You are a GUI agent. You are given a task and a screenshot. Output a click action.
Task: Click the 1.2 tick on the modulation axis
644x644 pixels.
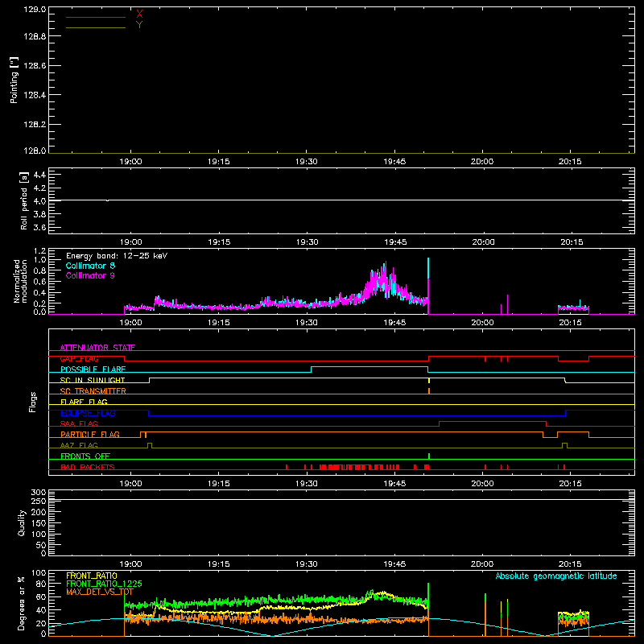pyautogui.click(x=39, y=251)
